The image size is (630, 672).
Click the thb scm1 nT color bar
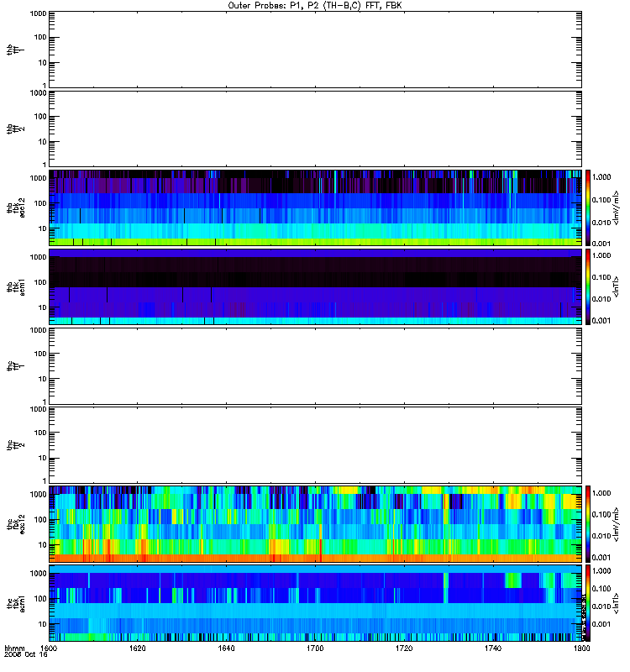[588, 286]
